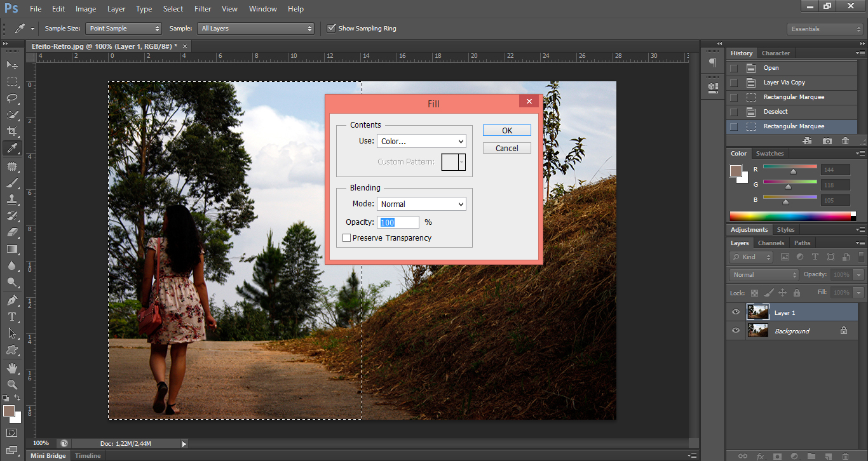Select the Horizontal Type tool

coord(12,317)
